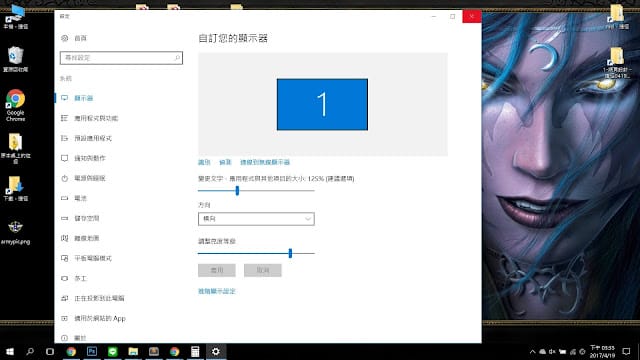Open Power & sleep (電源與睡眠) icon

64,178
